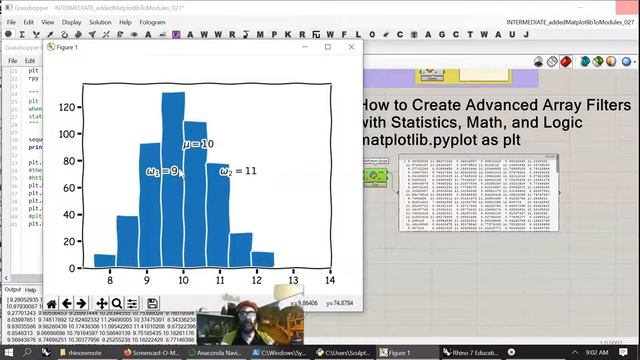This screenshot has height=360, width=640.
Task: Click the taskbar search magnifier
Action: point(27,352)
